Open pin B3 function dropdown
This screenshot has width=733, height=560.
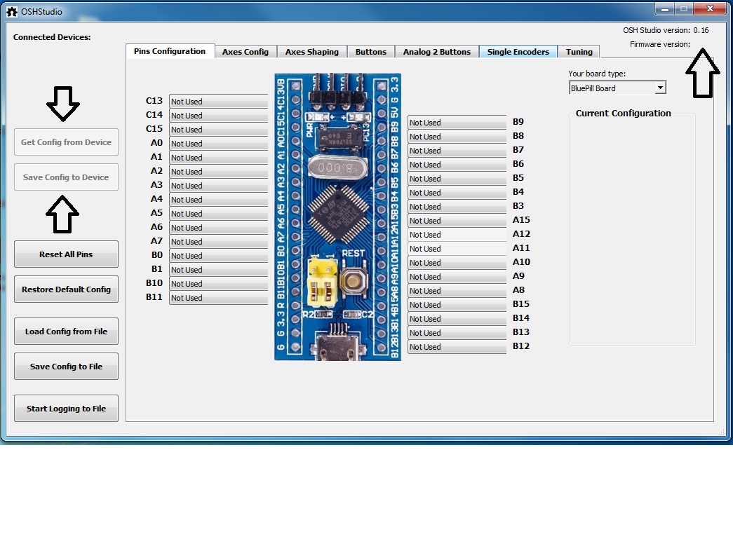457,207
